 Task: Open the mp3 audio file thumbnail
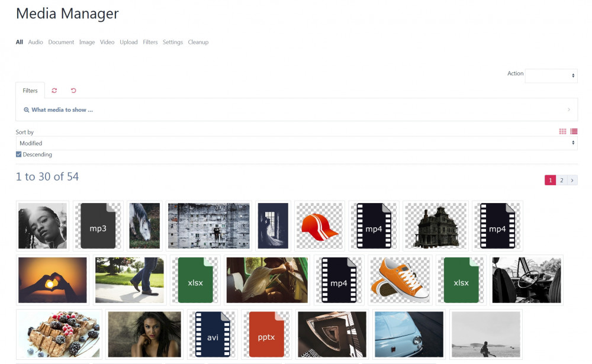point(98,226)
